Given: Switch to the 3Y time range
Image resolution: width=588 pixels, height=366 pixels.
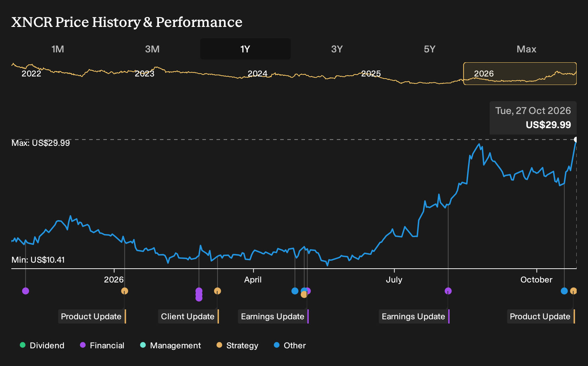Looking at the screenshot, I should coord(337,49).
